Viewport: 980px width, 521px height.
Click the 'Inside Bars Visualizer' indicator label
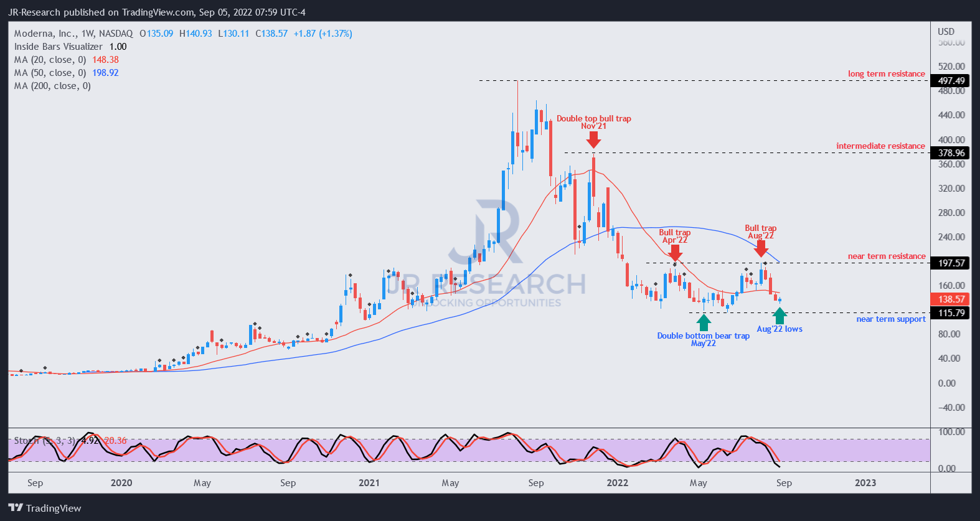[59, 47]
